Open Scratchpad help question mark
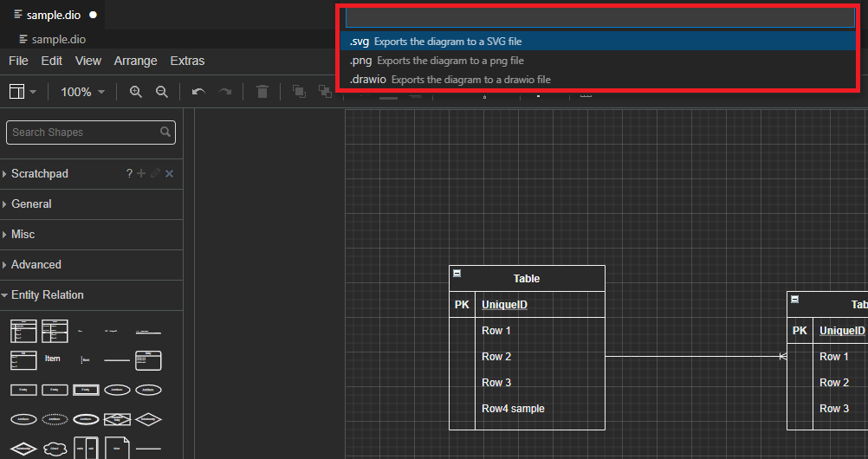The height and width of the screenshot is (459, 868). tap(129, 174)
